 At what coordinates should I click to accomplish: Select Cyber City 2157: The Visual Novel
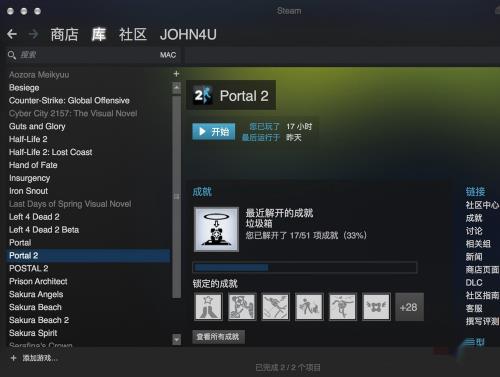click(73, 113)
